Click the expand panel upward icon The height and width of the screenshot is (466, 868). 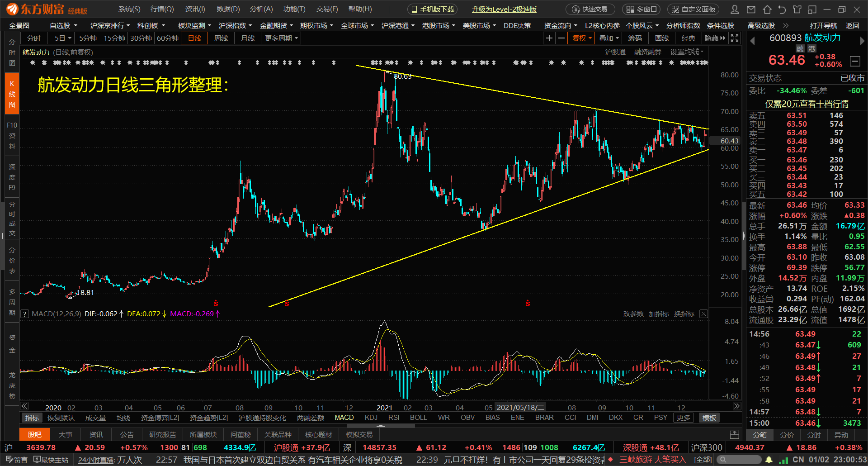pyautogui.click(x=735, y=435)
